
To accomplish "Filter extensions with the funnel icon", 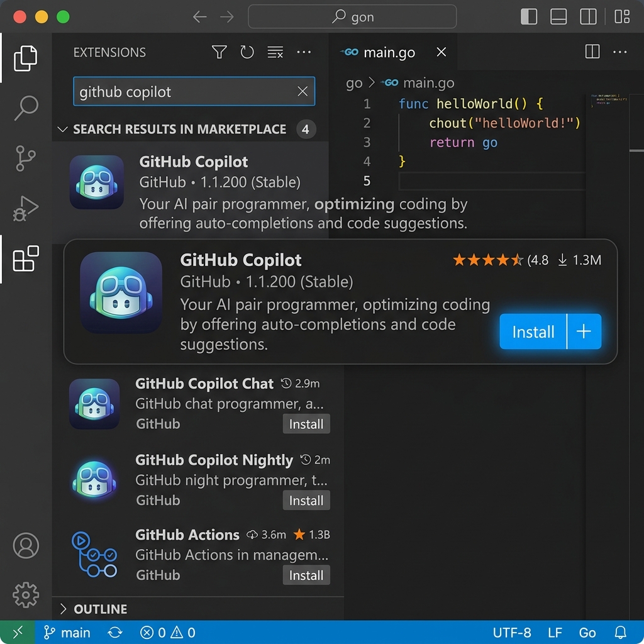I will pos(219,52).
